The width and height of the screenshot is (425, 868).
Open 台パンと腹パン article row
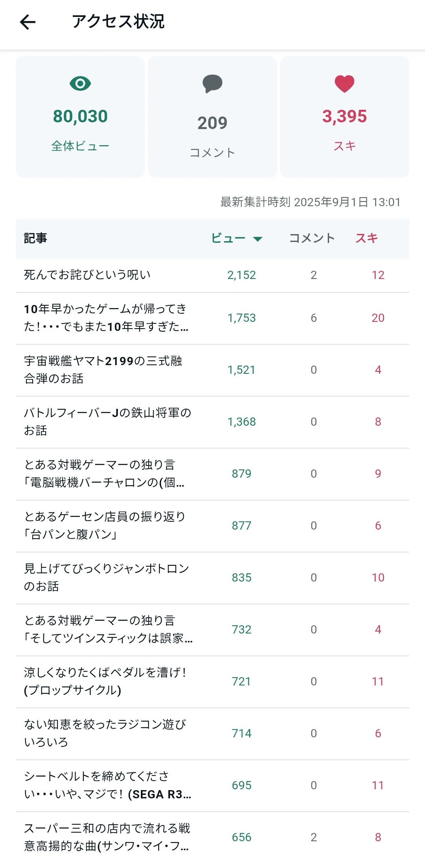(x=213, y=526)
